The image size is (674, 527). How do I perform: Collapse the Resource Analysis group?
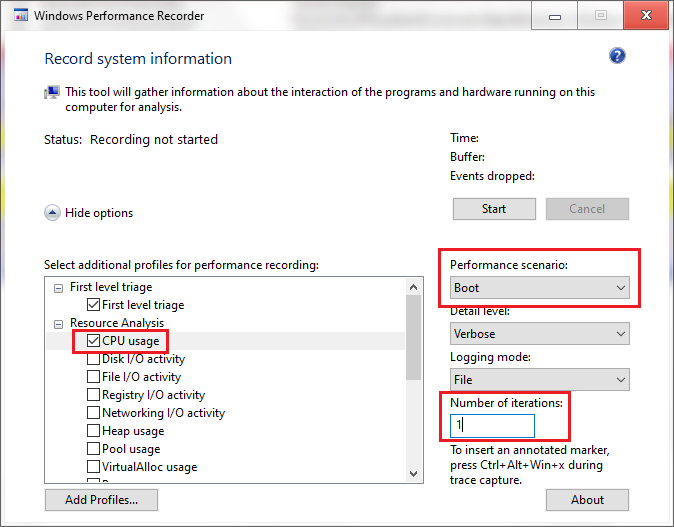coord(58,324)
